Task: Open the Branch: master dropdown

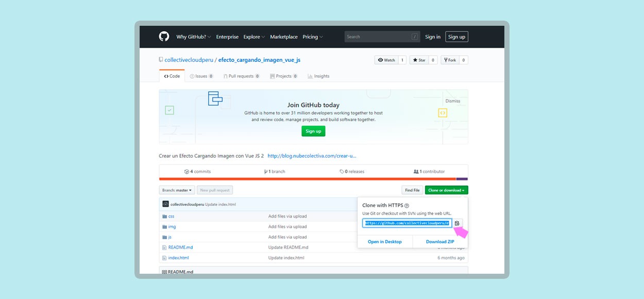Action: (177, 190)
